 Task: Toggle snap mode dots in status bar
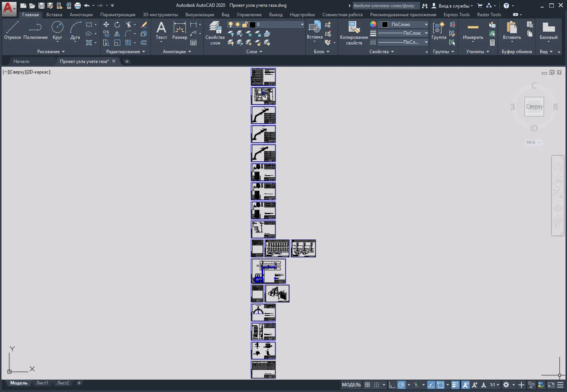point(377,385)
